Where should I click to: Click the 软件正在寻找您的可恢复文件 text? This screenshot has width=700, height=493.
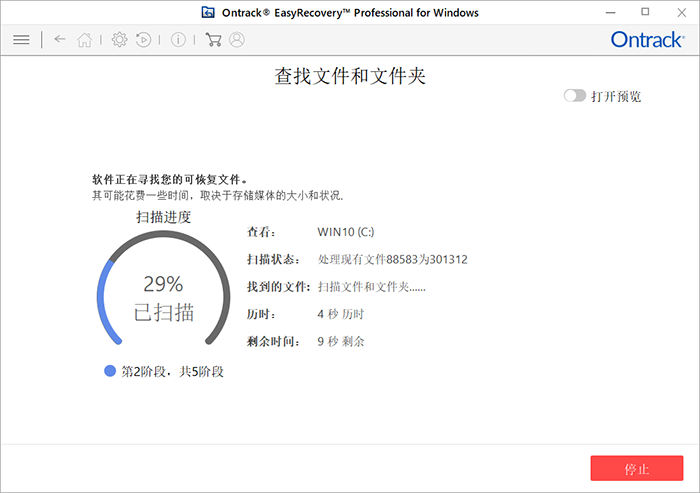(x=169, y=180)
